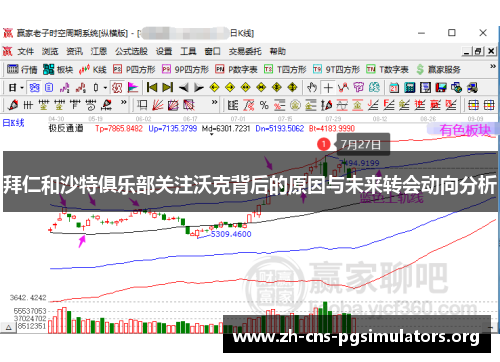The image size is (500, 362).
Task: Open the calculator icon
Action: (x=410, y=88)
